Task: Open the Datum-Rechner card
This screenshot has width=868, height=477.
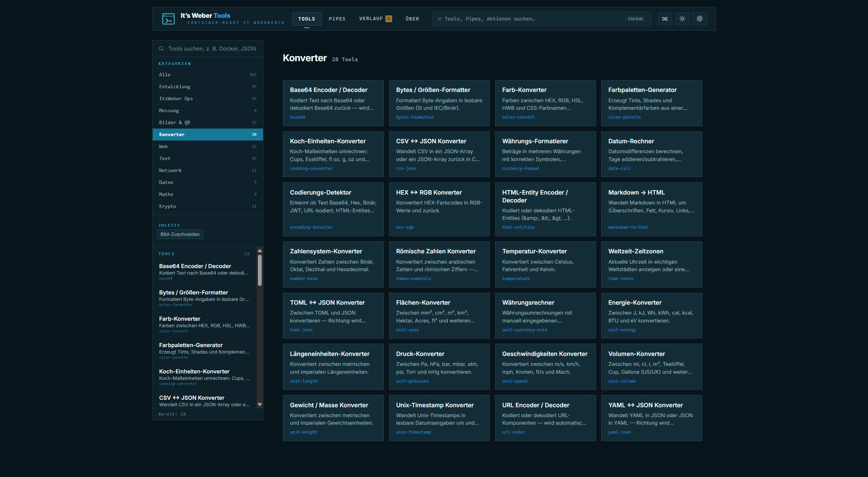Action: pyautogui.click(x=651, y=154)
